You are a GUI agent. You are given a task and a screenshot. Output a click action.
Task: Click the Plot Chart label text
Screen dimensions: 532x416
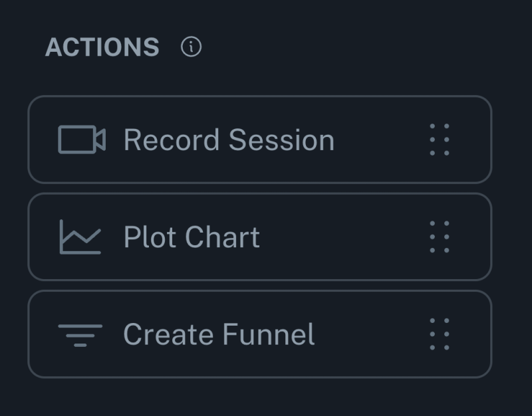tap(192, 237)
